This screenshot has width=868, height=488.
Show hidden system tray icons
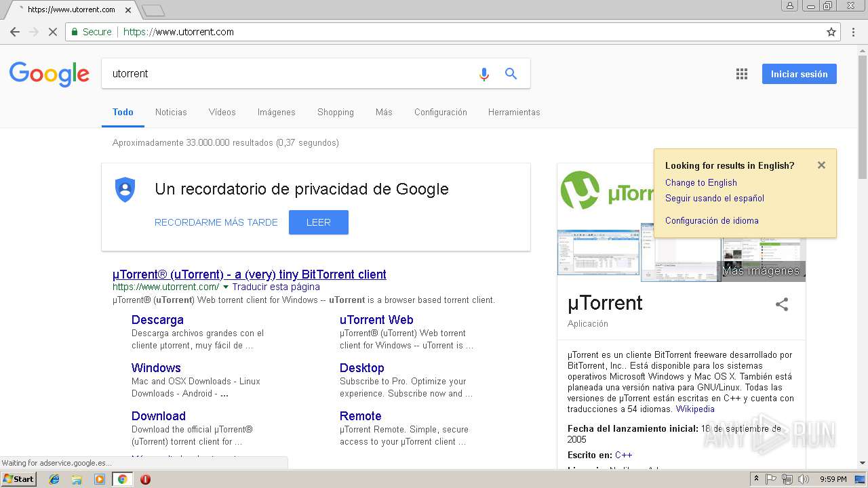(756, 479)
